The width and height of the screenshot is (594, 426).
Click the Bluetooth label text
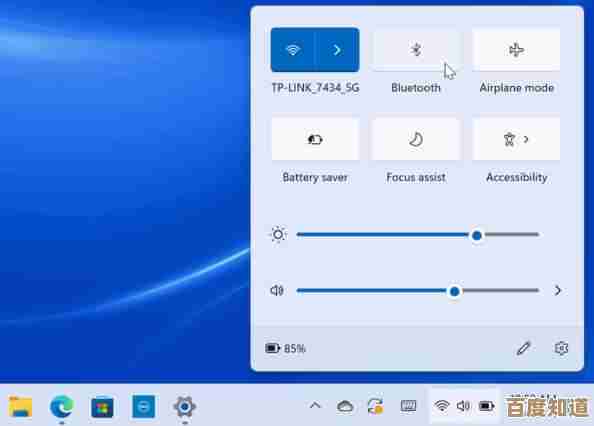click(416, 88)
